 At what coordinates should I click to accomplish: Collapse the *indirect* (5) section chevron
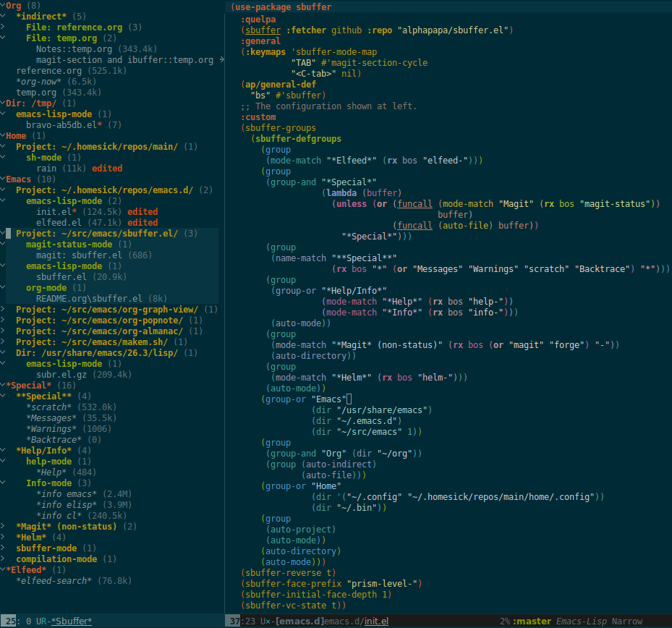[3, 16]
